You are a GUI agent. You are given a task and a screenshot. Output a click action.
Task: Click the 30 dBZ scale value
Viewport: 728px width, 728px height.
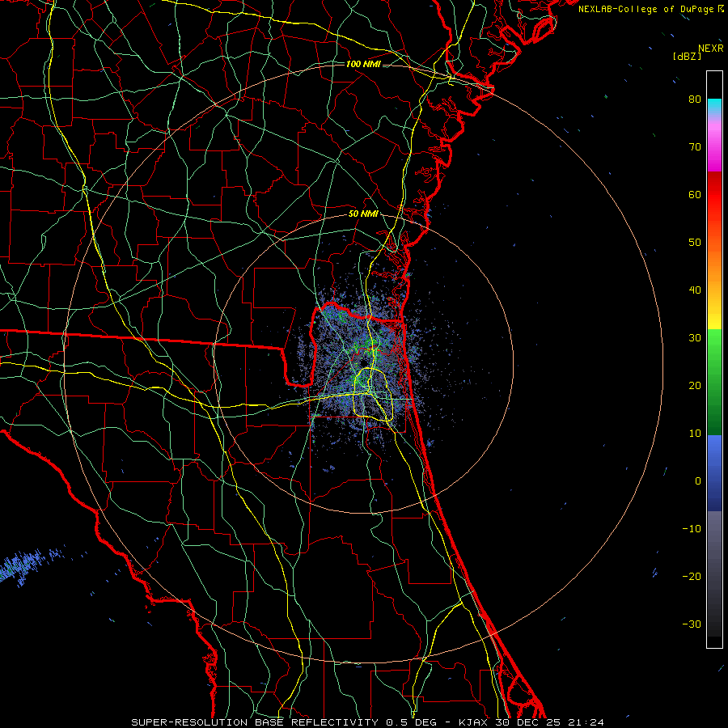(695, 338)
